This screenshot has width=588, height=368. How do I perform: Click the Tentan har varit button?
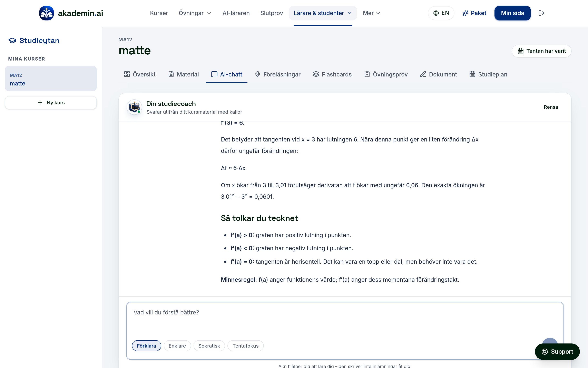pos(541,51)
